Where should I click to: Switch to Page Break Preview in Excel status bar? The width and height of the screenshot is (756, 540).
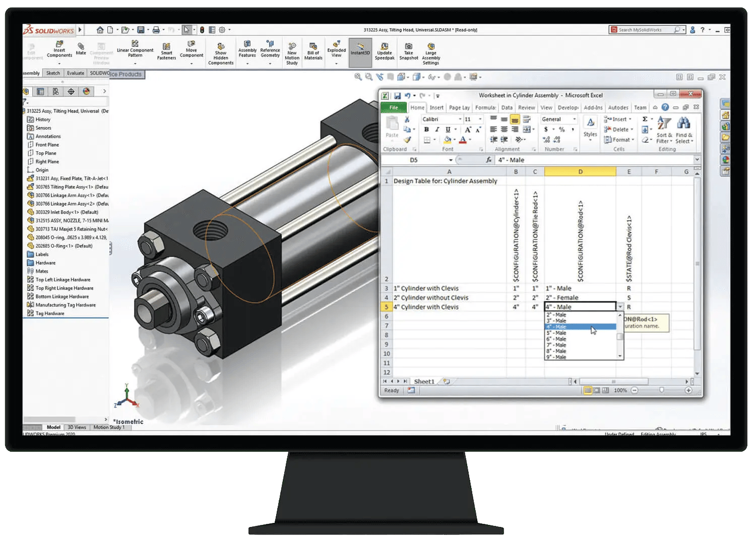[605, 390]
